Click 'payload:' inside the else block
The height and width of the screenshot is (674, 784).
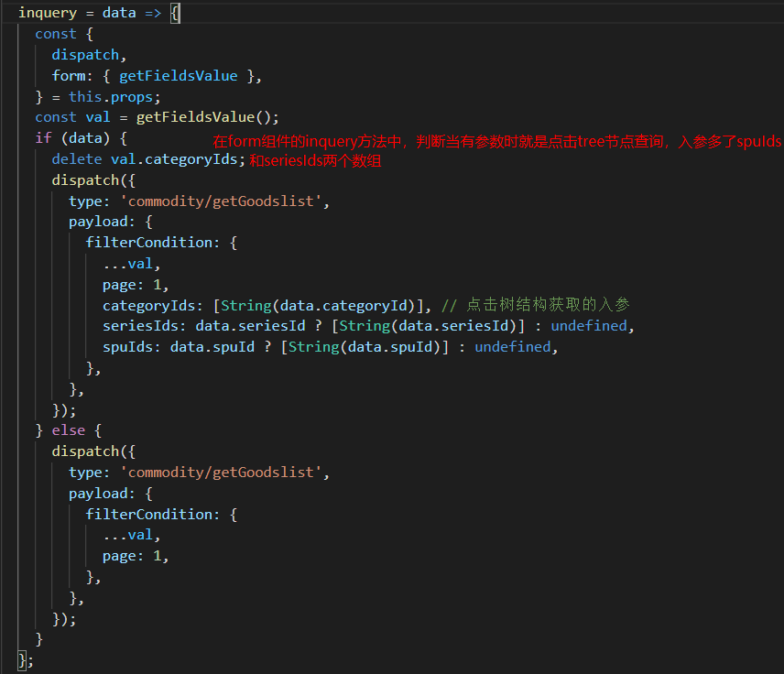click(102, 494)
